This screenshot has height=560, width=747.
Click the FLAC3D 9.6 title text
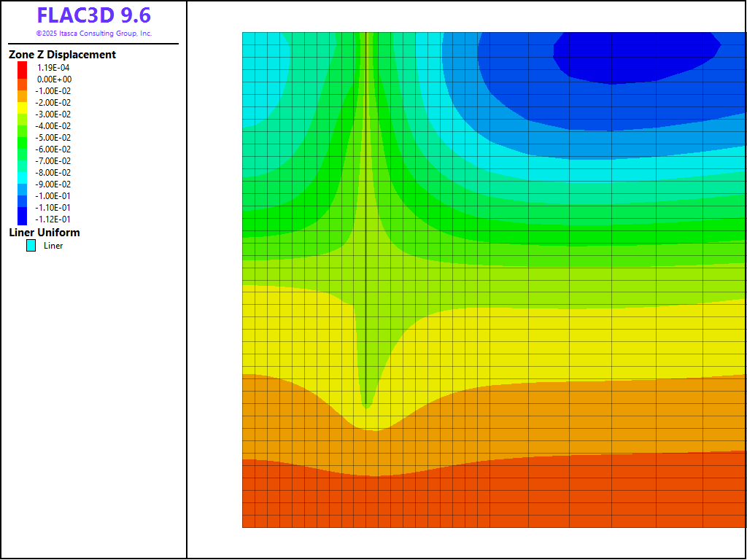pyautogui.click(x=93, y=16)
